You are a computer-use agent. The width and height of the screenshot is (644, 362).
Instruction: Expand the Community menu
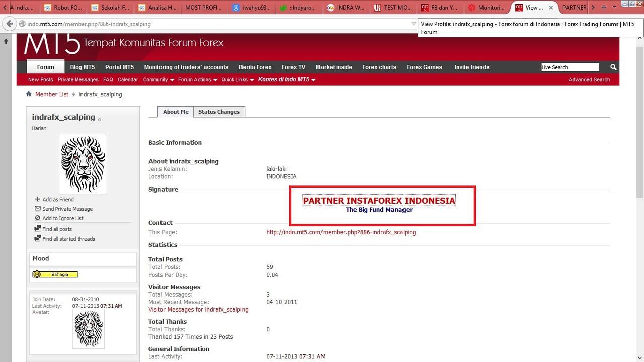click(x=158, y=79)
